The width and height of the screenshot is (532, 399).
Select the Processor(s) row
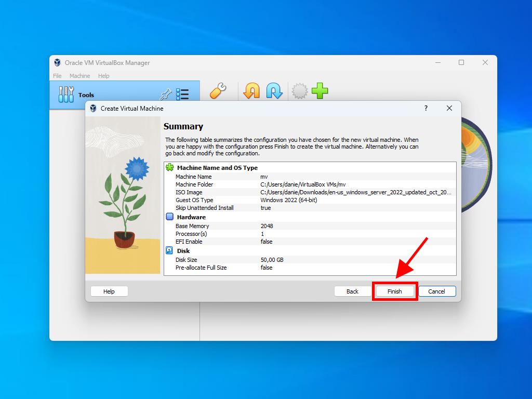pos(310,234)
